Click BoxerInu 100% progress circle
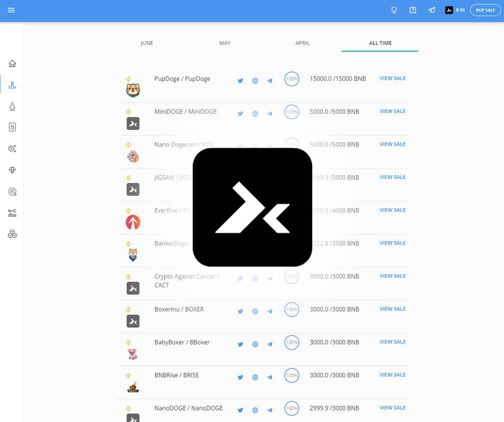Viewport: 504px width, 422px height. click(291, 310)
